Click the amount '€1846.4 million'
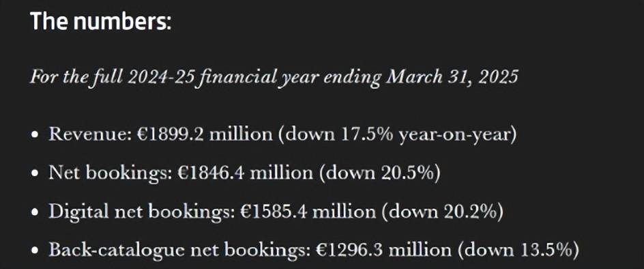This screenshot has height=269, width=644. point(245,173)
